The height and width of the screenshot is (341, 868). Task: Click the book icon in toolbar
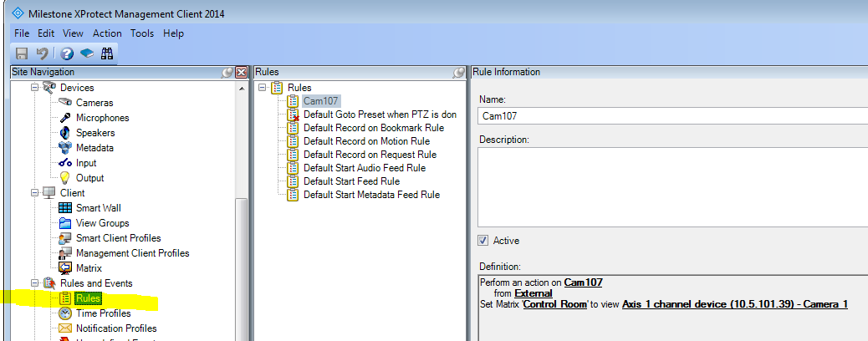[86, 53]
